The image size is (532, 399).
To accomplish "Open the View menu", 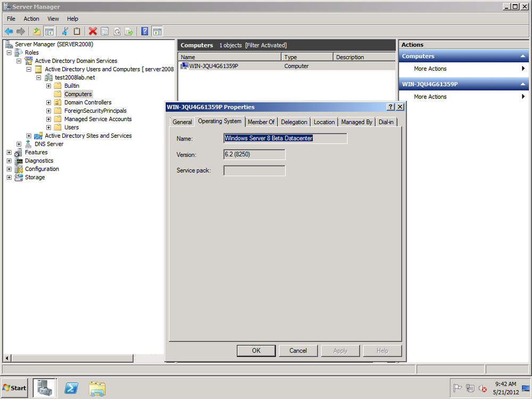I will [53, 19].
